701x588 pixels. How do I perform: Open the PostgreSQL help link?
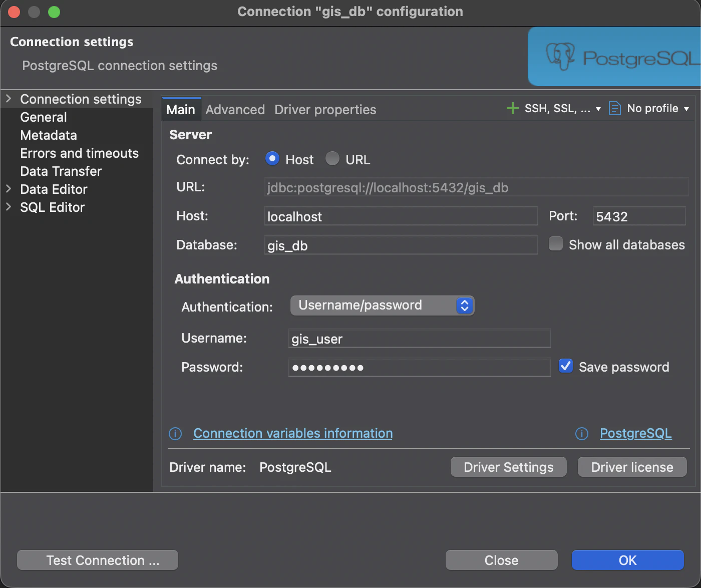636,433
